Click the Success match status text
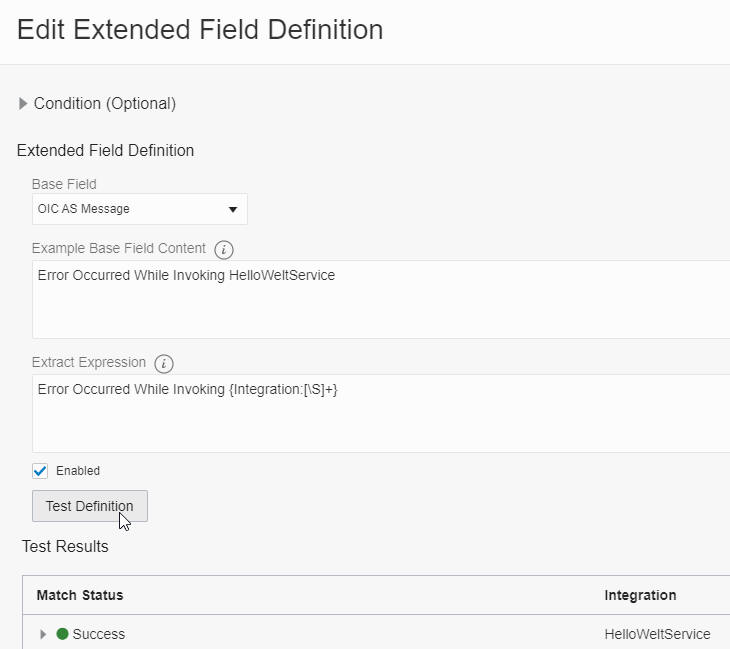Viewport: 730px width, 649px height. 99,634
